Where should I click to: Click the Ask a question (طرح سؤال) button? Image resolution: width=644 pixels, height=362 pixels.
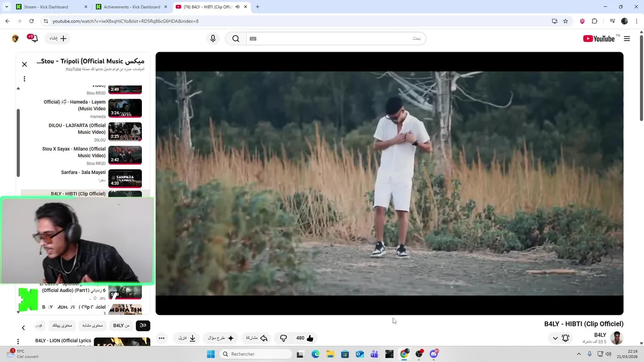[221, 338]
